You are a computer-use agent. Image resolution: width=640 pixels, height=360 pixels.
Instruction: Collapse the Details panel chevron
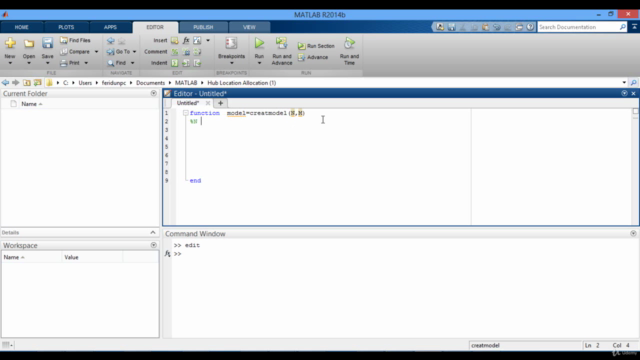[153, 232]
